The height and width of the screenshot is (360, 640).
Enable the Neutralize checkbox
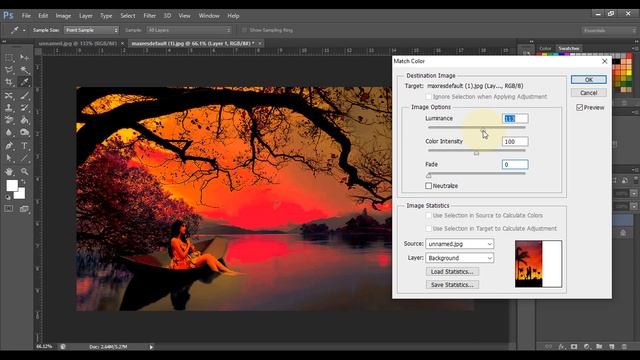click(429, 186)
